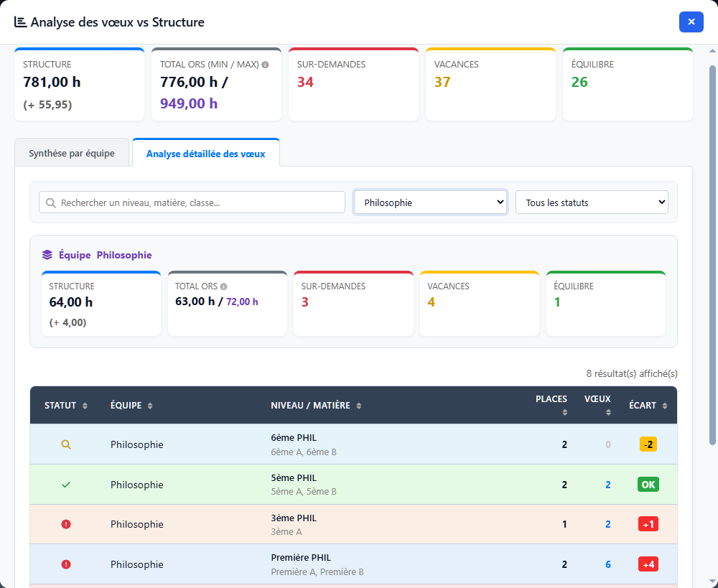Click the 5ème PHIL level label
Viewport: 718px width, 588px height.
tap(294, 478)
